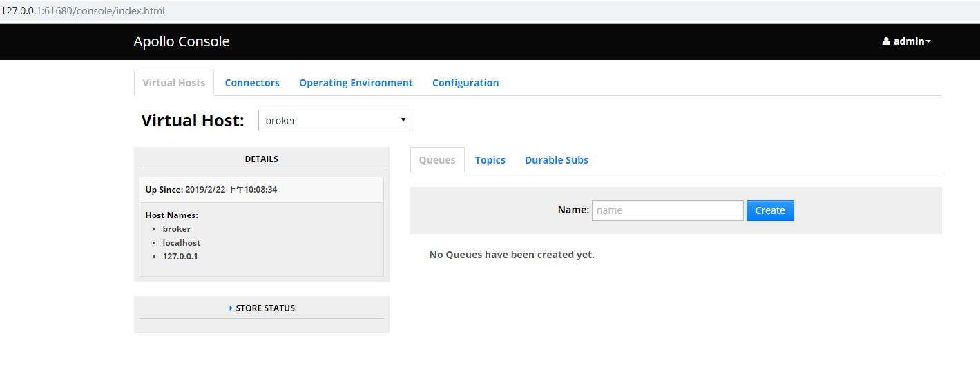980x383 pixels.
Task: Click the broker entry under Host Names
Action: point(177,229)
